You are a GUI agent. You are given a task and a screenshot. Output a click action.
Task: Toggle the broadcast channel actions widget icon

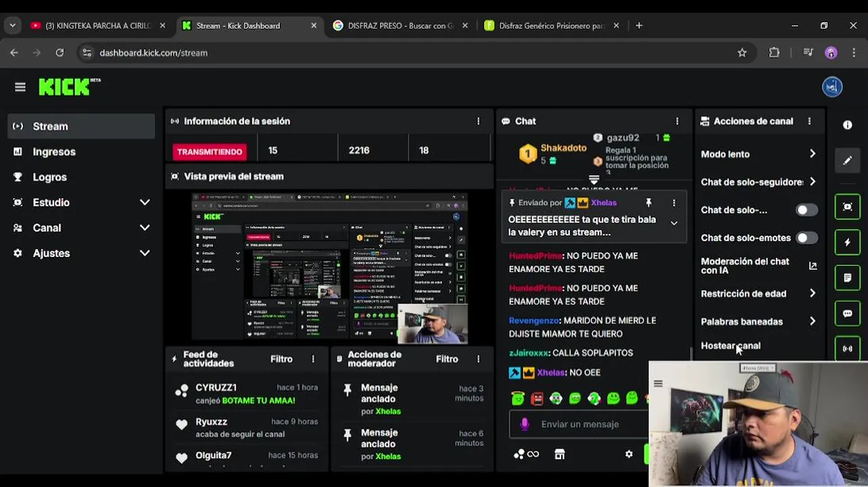tap(847, 348)
